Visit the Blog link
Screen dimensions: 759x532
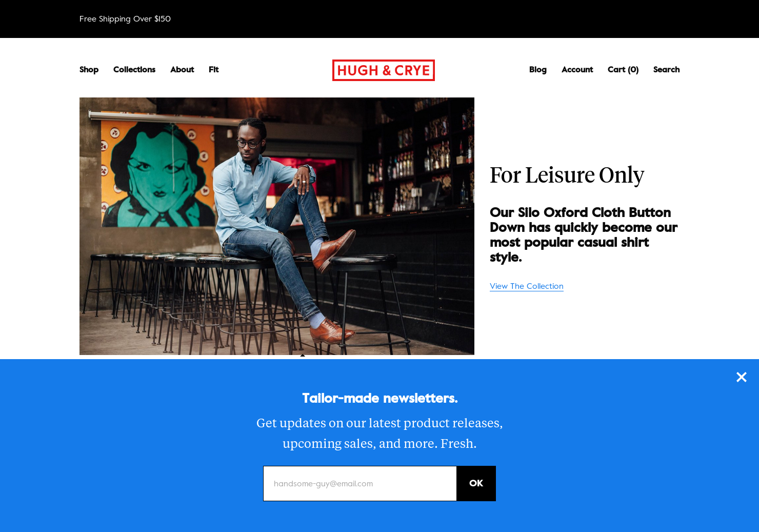[538, 70]
